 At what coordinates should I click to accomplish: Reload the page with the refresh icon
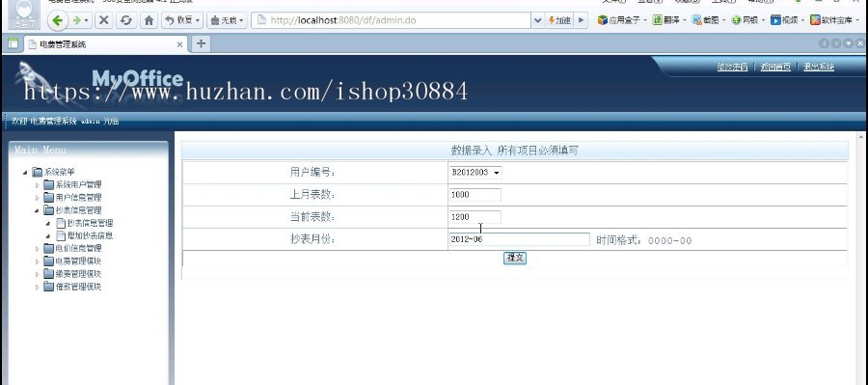[x=125, y=20]
